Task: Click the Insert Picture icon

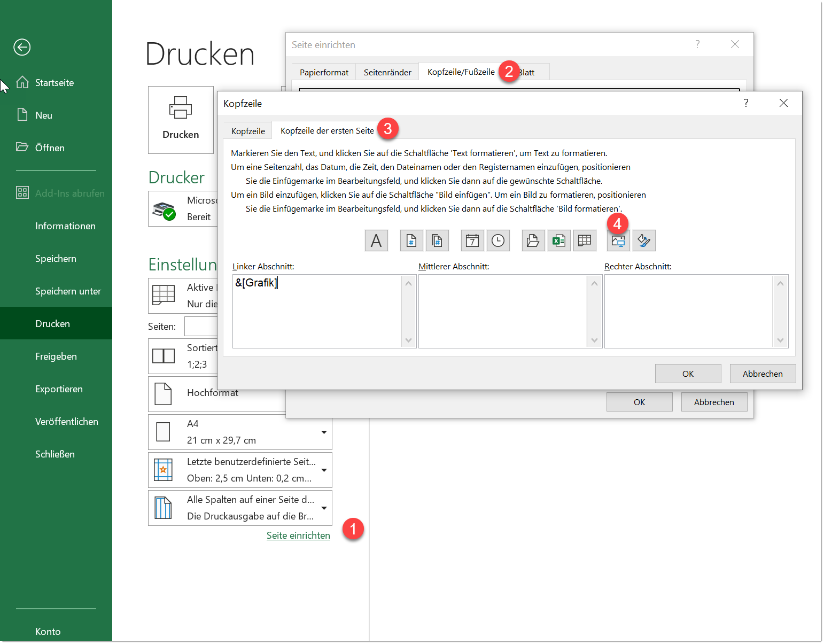Action: (618, 241)
